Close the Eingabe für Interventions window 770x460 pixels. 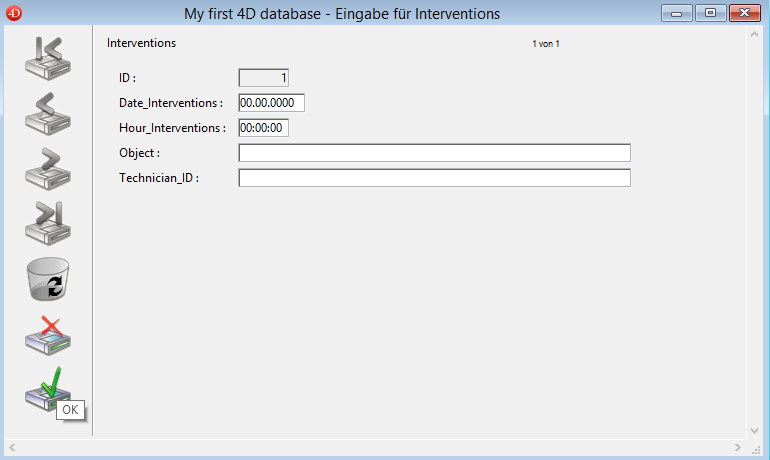point(744,13)
